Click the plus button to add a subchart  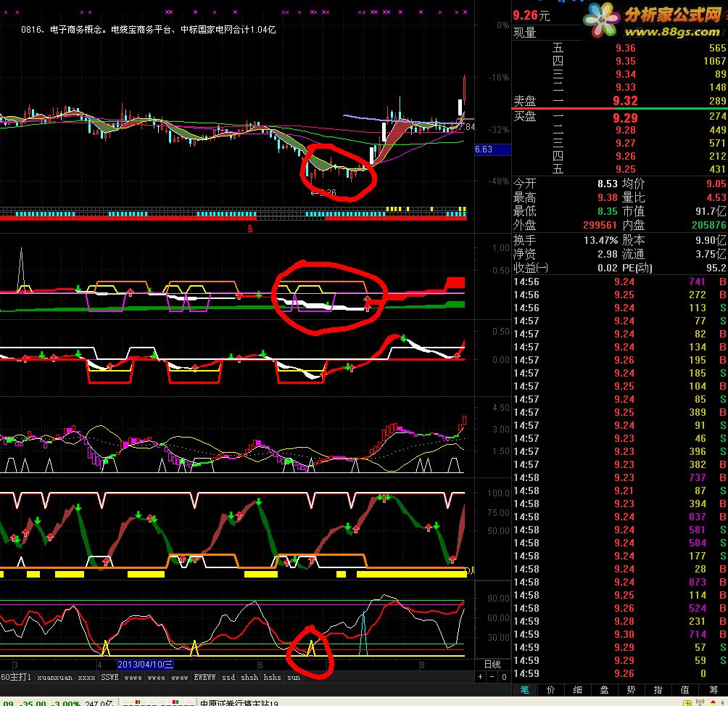click(x=481, y=677)
